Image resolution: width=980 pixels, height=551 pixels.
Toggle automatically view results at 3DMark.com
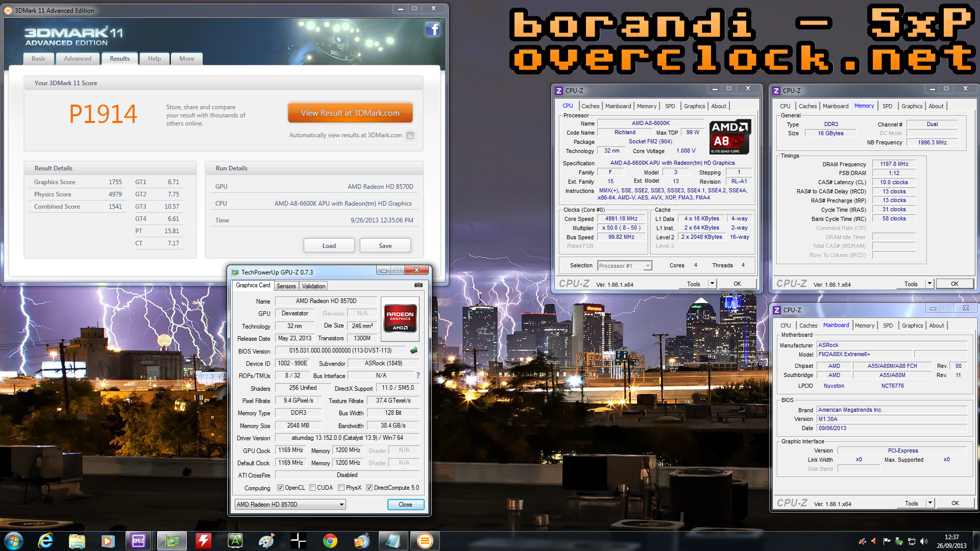coord(410,135)
